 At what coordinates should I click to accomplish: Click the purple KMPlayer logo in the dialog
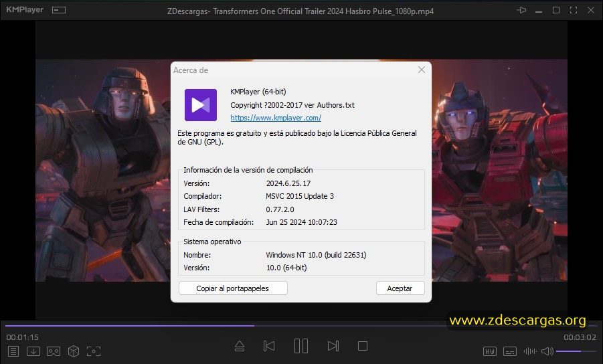pyautogui.click(x=201, y=105)
